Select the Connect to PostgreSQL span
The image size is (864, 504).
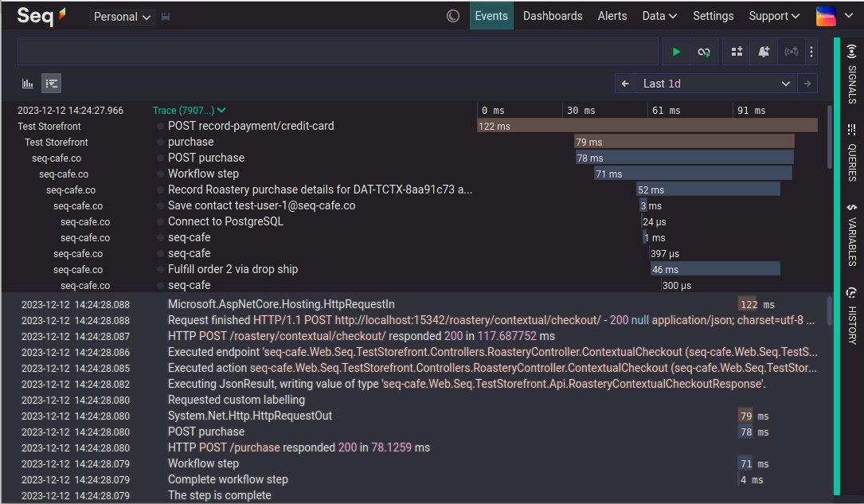point(225,221)
